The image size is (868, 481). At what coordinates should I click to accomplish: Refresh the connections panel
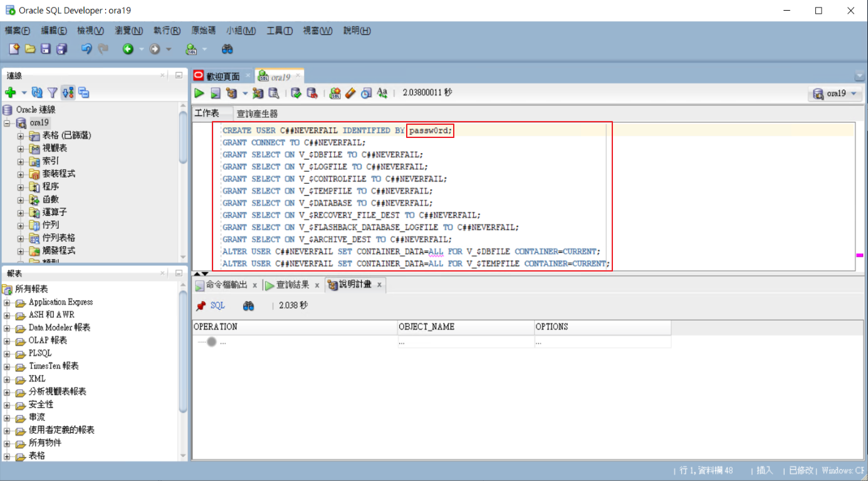pos(37,93)
